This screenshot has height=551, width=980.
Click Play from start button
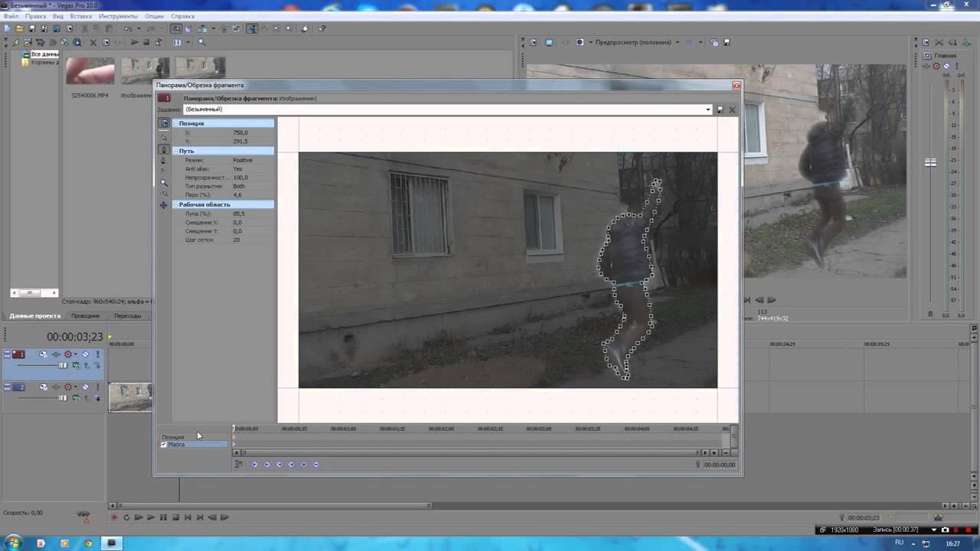[x=139, y=517]
